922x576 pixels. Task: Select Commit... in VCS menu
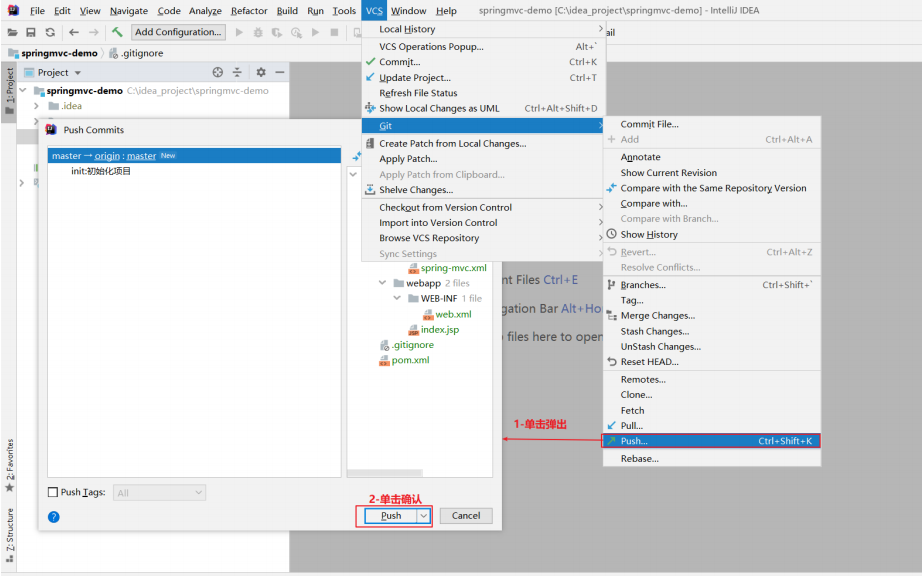(x=483, y=62)
